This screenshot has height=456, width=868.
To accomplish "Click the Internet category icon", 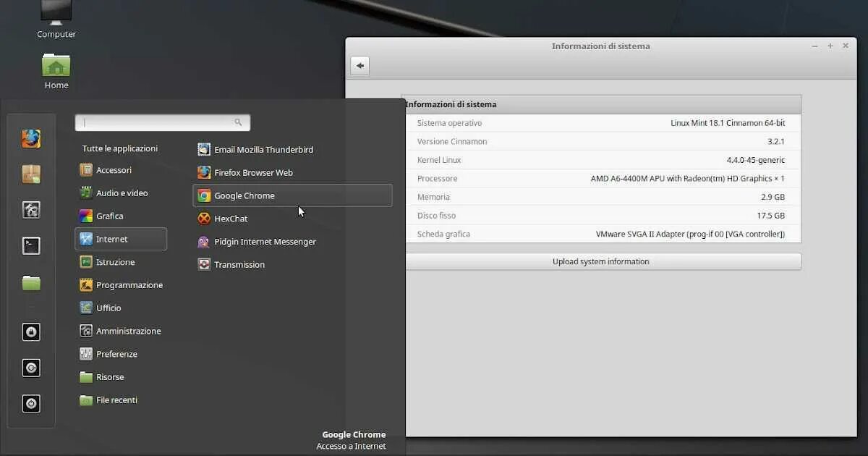I will 86,239.
